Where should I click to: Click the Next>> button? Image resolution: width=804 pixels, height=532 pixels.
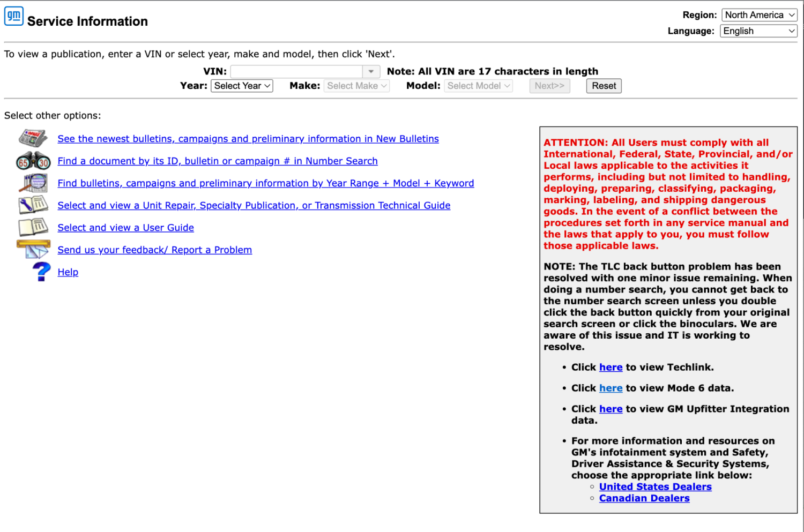pyautogui.click(x=549, y=86)
